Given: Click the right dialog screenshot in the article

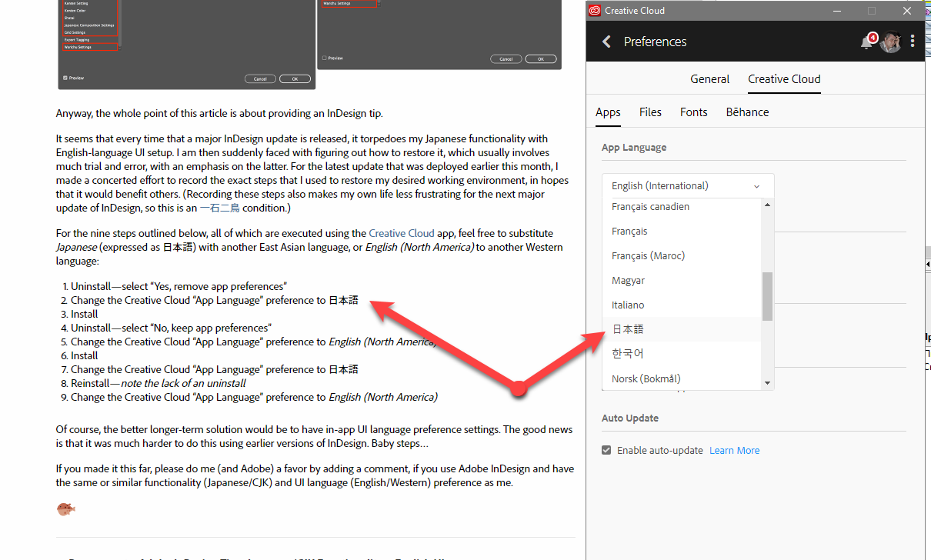Looking at the screenshot, I should tap(439, 35).
